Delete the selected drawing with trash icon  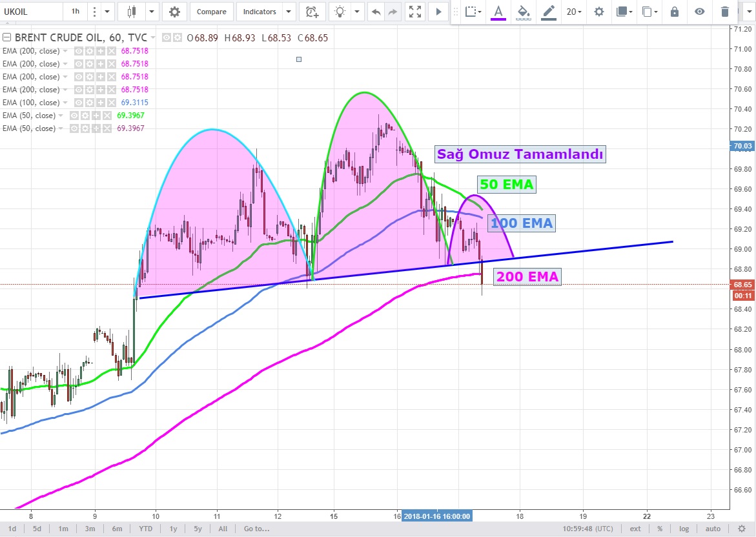(725, 12)
